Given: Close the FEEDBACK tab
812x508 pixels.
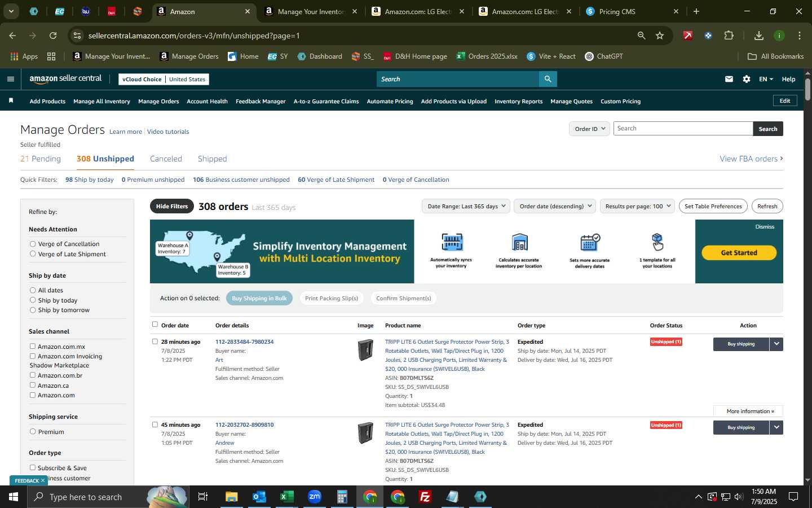Looking at the screenshot, I should tap(42, 480).
